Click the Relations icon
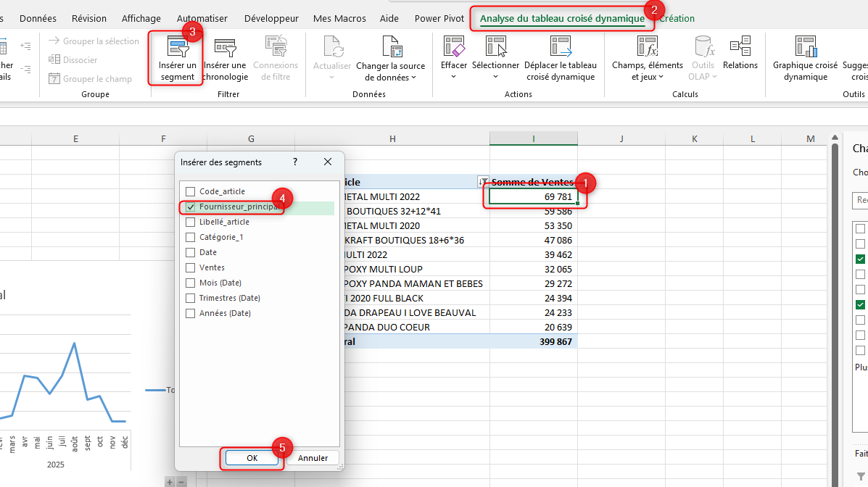This screenshot has height=487, width=868. (x=740, y=46)
